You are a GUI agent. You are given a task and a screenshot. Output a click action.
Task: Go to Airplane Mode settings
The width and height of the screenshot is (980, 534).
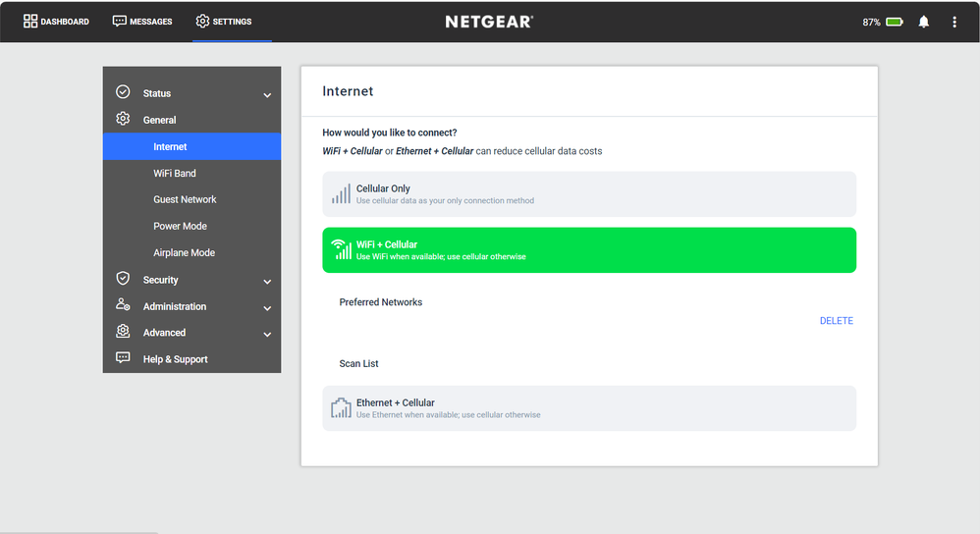[x=184, y=252]
